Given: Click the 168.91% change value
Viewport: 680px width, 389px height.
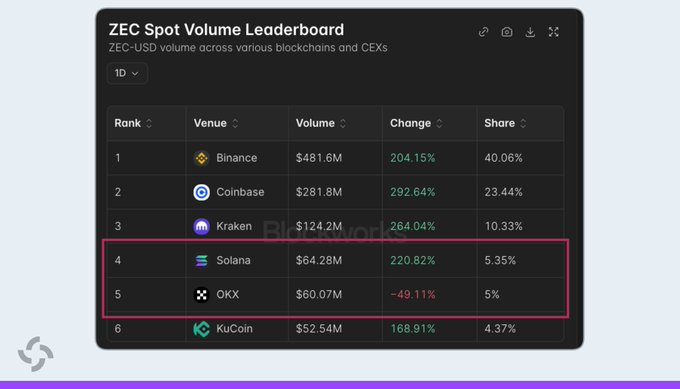Looking at the screenshot, I should tap(412, 329).
